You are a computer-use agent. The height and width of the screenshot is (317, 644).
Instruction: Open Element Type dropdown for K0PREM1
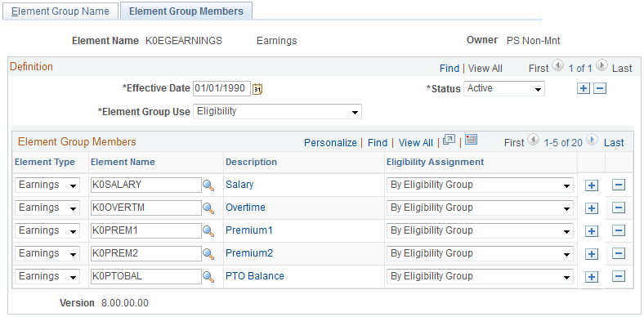(47, 230)
